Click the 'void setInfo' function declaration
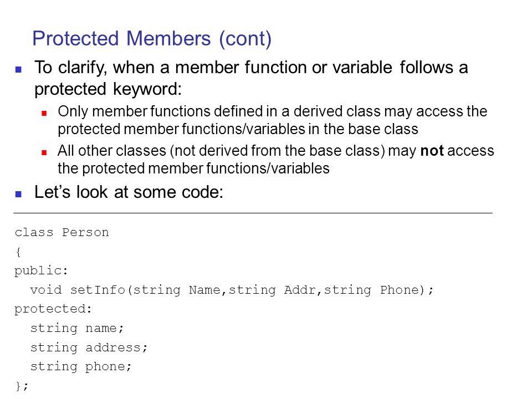532x399 pixels. (x=232, y=290)
